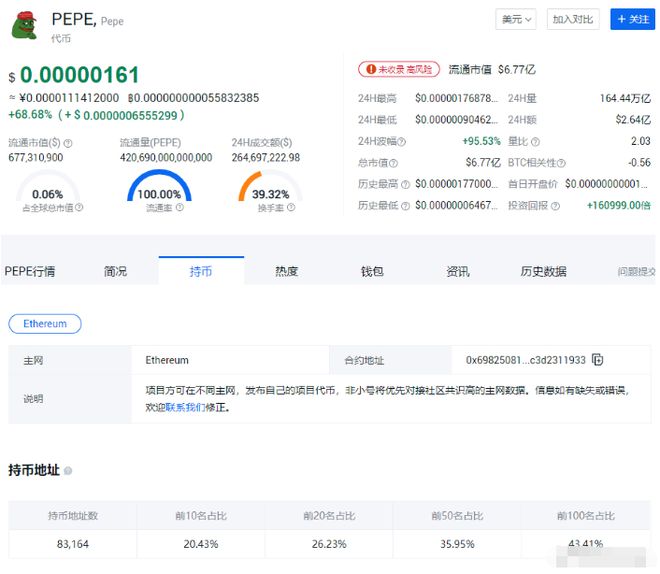
Task: Open help icon next to 历史最低
Action: click(405, 206)
